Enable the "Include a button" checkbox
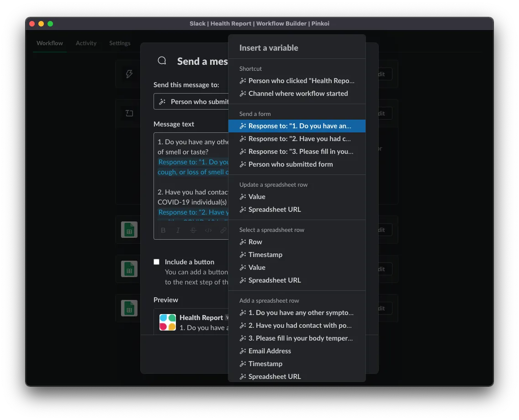The width and height of the screenshot is (519, 420). [157, 262]
